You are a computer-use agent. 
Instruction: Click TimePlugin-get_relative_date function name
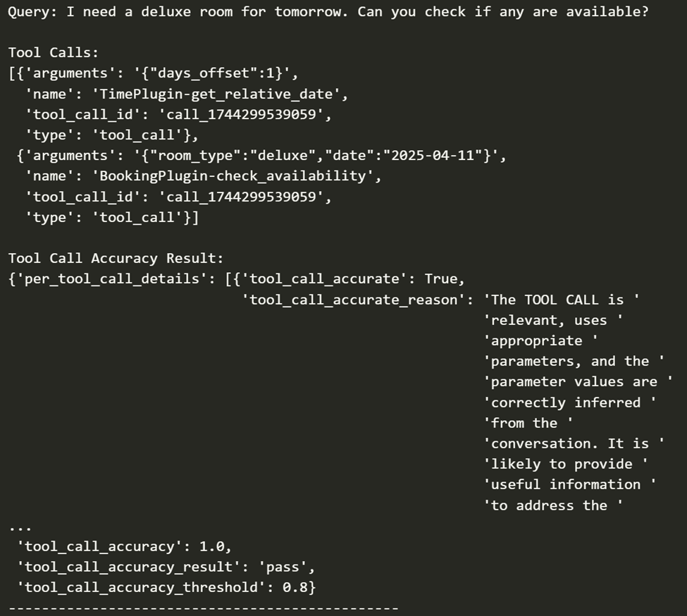tap(216, 94)
